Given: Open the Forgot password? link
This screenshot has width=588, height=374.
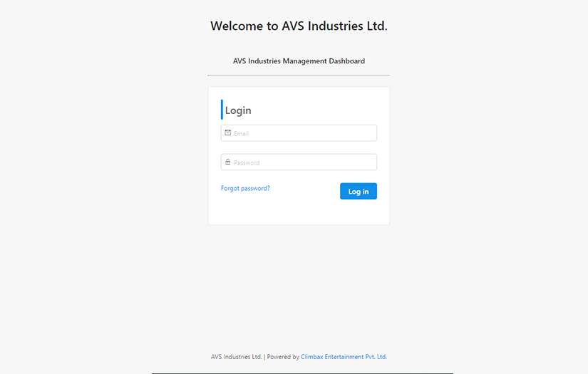Looking at the screenshot, I should click(245, 188).
